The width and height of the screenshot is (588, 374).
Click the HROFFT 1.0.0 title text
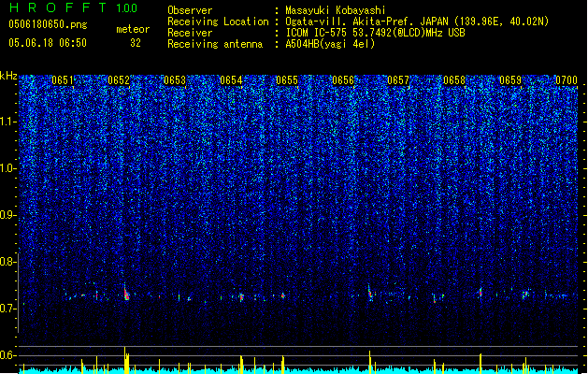(x=74, y=7)
